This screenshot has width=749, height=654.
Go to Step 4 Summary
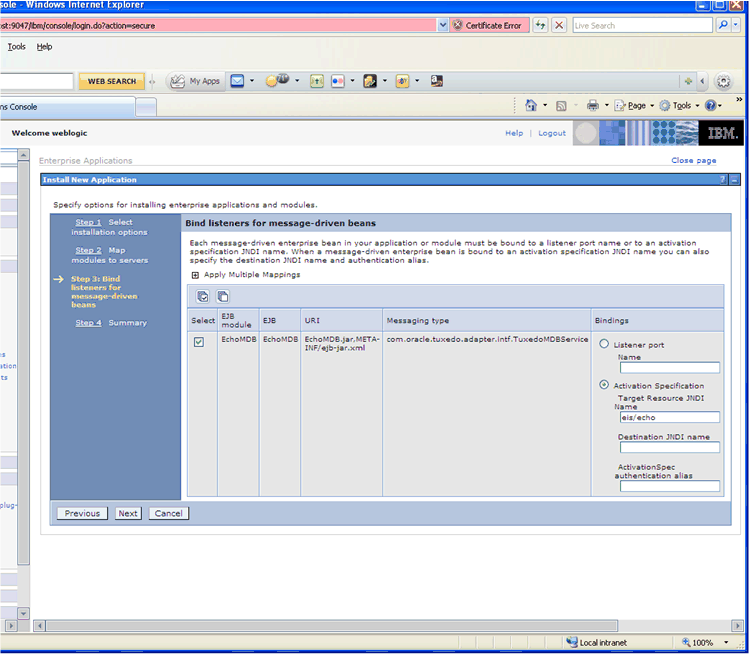(88, 323)
